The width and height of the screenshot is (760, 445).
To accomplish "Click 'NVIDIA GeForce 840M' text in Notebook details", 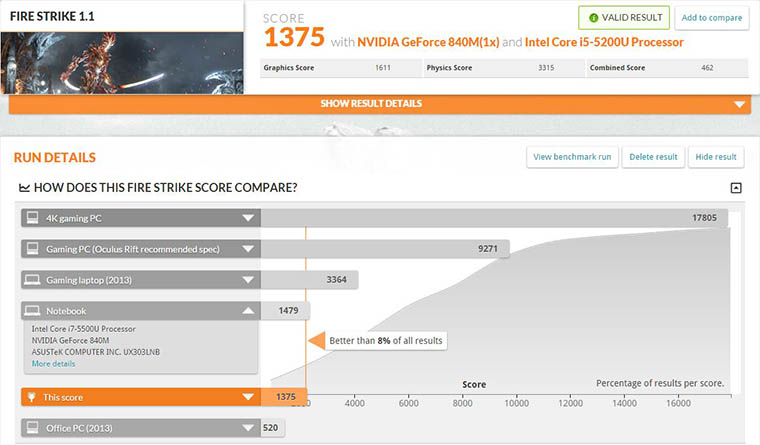I will point(70,340).
